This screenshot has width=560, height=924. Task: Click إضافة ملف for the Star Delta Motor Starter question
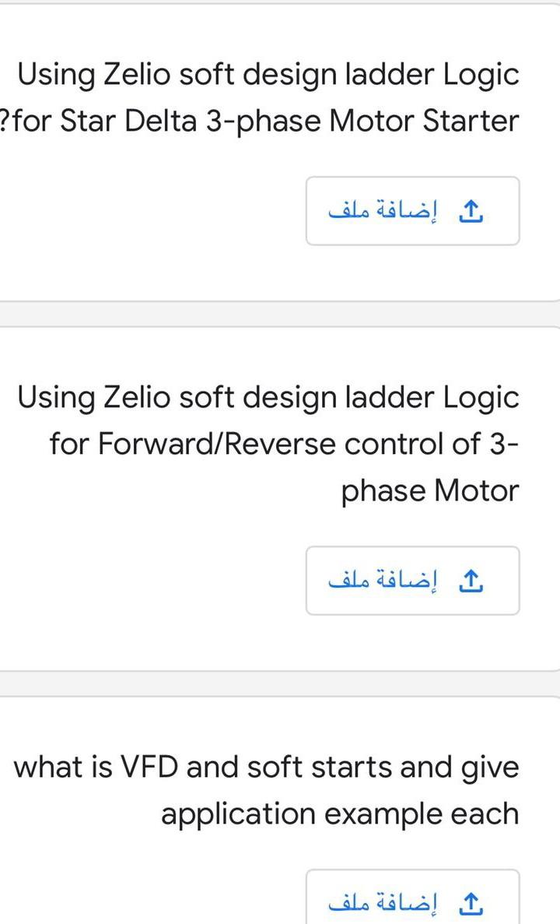coord(412,210)
